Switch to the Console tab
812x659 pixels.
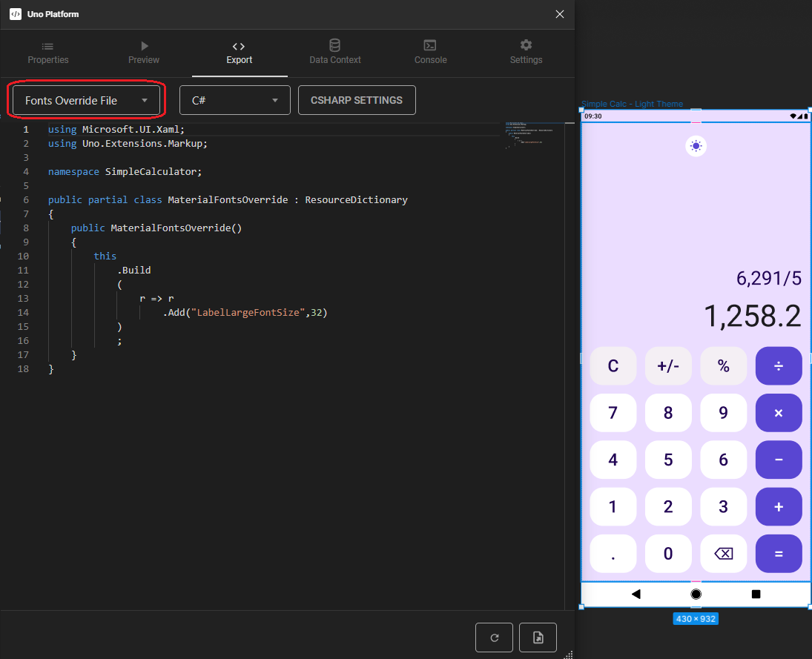click(x=430, y=52)
